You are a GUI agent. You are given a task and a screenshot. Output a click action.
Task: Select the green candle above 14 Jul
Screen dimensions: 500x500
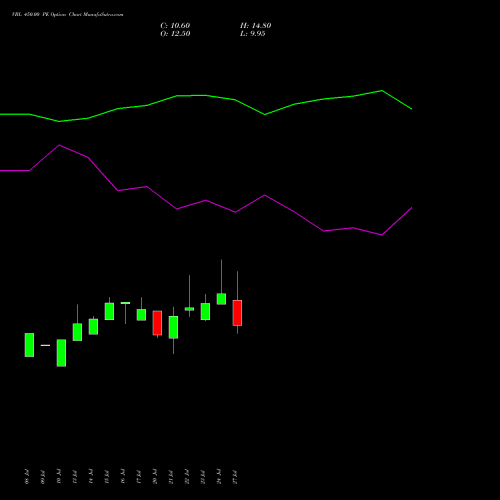(x=93, y=327)
